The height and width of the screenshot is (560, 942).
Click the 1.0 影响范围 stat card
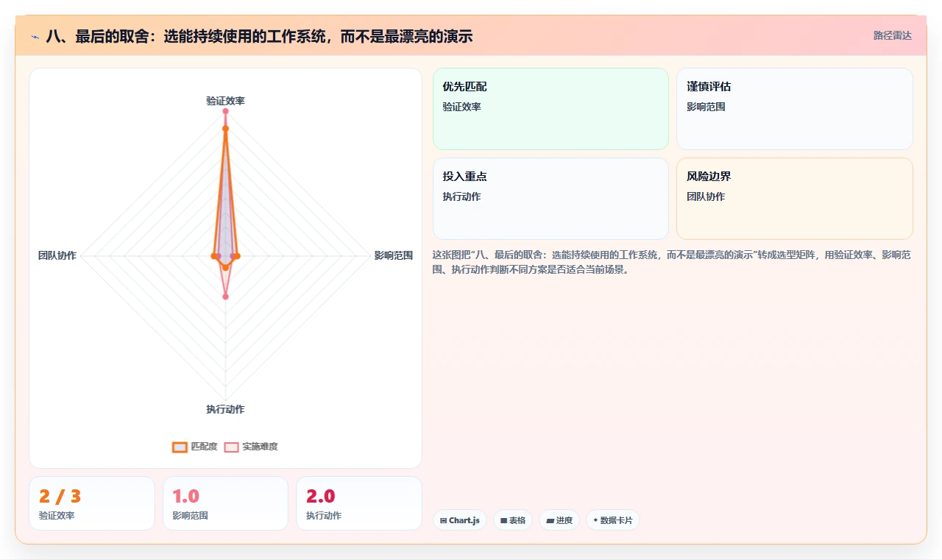tap(225, 503)
